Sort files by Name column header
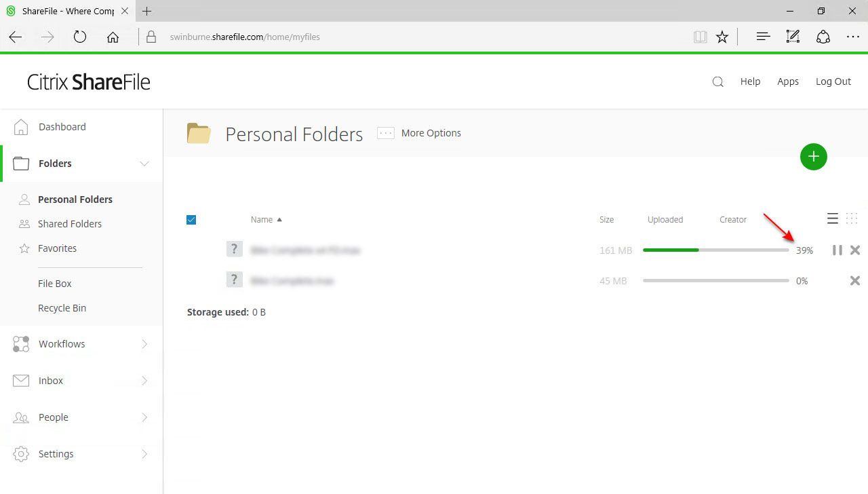This screenshot has width=868, height=494. (x=262, y=219)
